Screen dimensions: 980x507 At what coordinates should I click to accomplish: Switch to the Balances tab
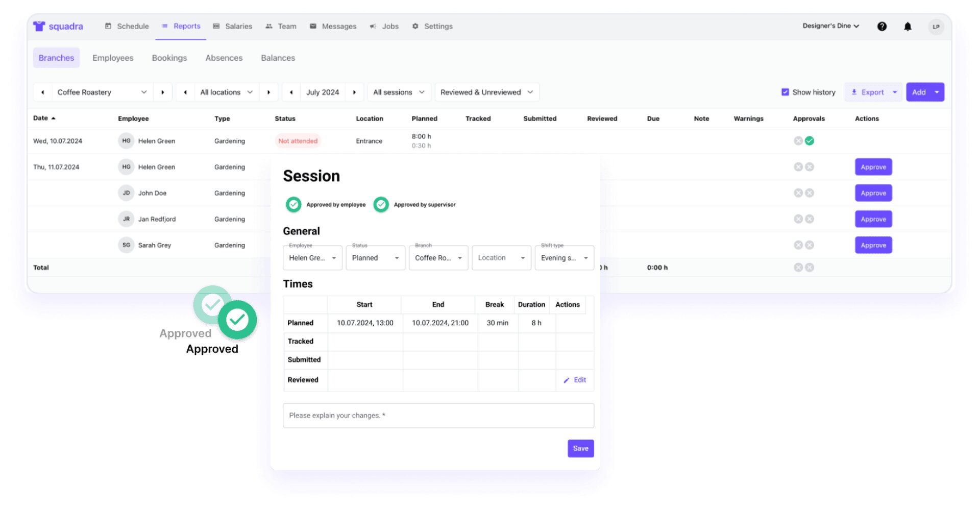tap(278, 58)
